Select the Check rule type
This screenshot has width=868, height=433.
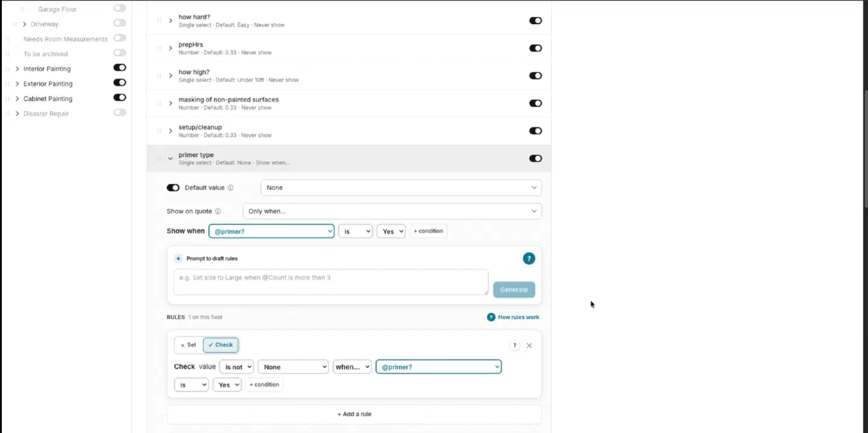tap(221, 345)
